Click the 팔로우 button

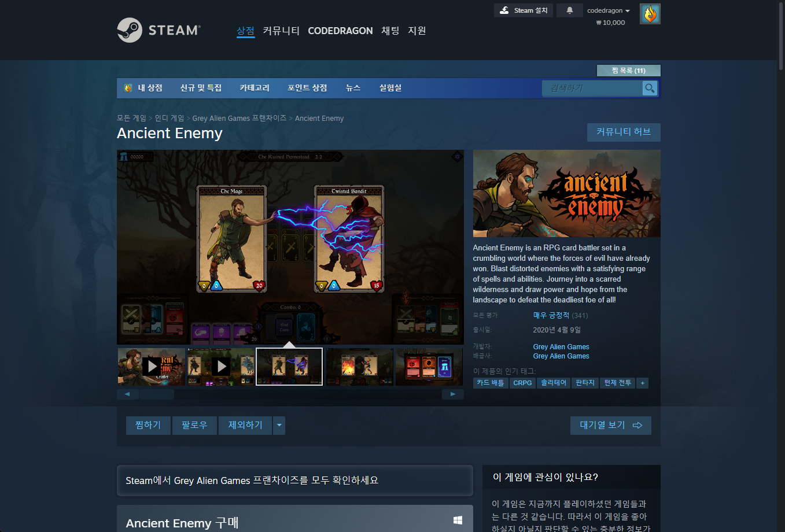[x=194, y=425]
